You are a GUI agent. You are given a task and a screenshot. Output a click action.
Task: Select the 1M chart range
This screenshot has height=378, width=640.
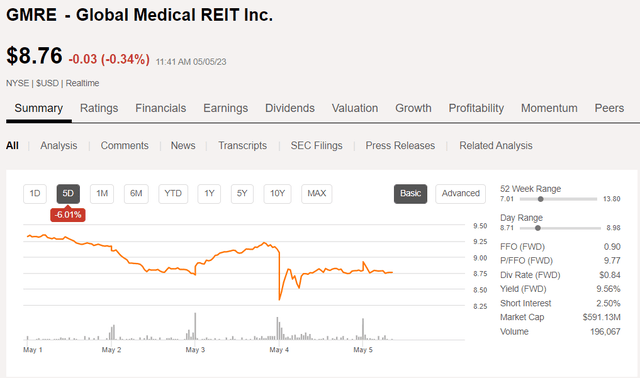tap(102, 193)
